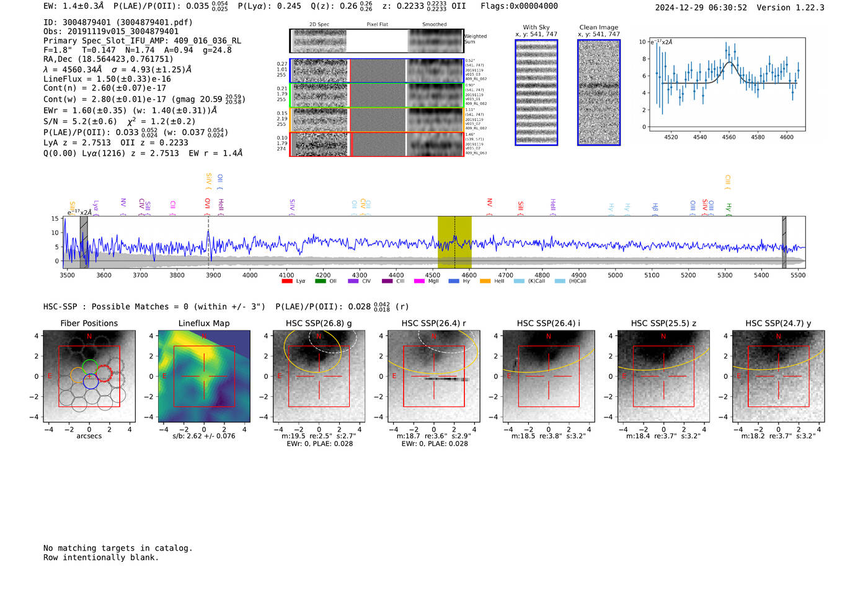
Task: Click the 'No matching targets in catalog.' text
Action: pos(118,548)
